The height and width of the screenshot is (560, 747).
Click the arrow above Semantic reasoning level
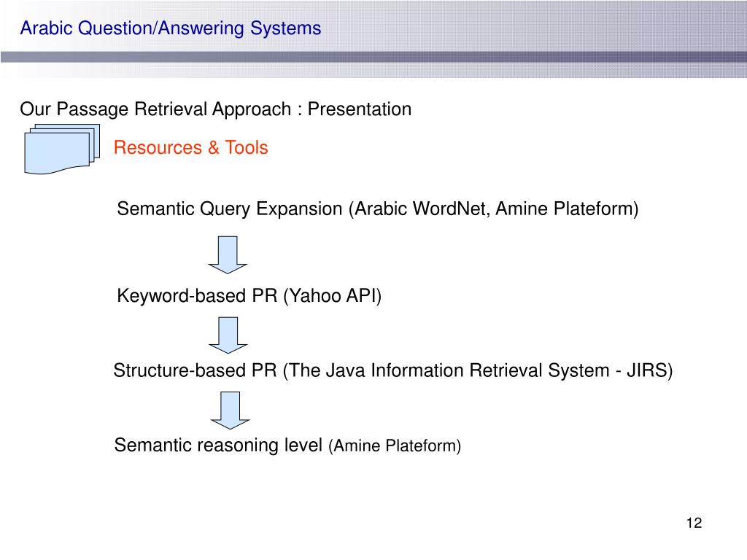[x=230, y=411]
